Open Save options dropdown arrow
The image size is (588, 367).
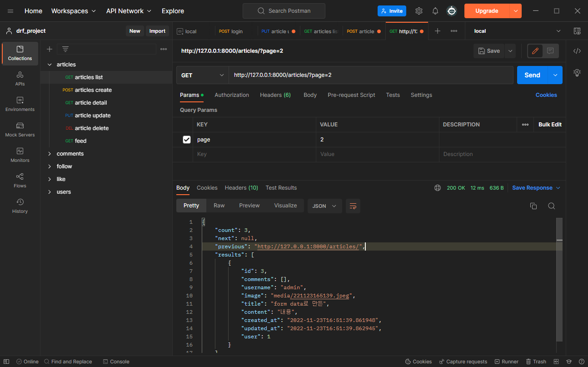(510, 51)
